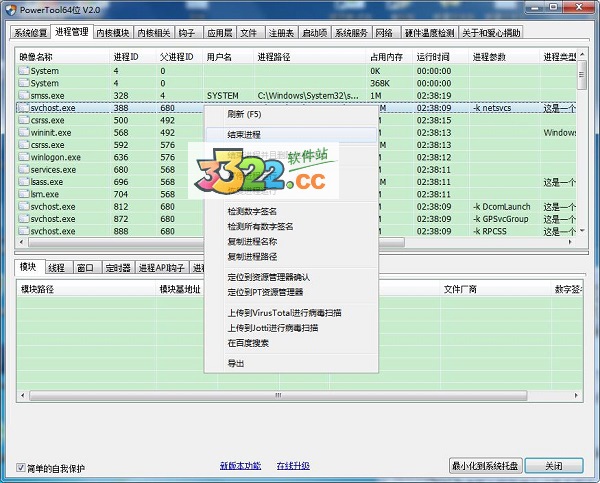The height and width of the screenshot is (483, 600).
Task: Click module list horizontal scrollbar thumb
Action: point(278,395)
